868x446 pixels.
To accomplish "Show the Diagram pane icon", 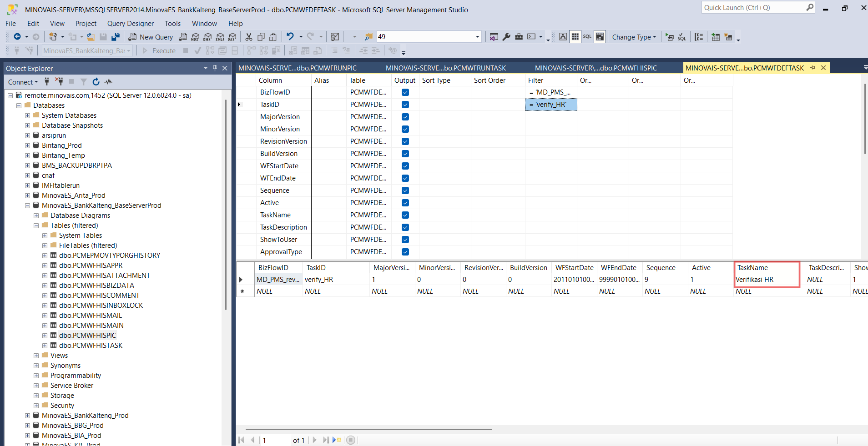I will point(563,37).
